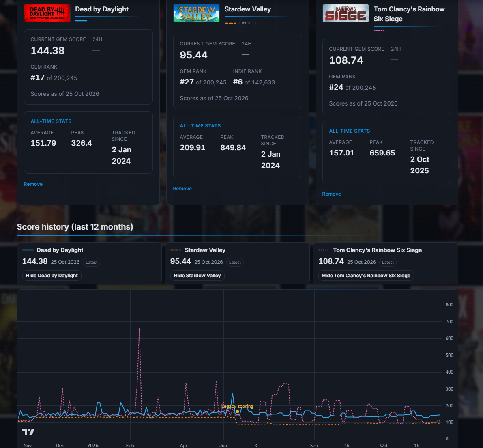Image resolution: width=483 pixels, height=448 pixels.
Task: Toggle Hide Tom Clancy's Rainbow Six Siege line
Action: point(366,276)
